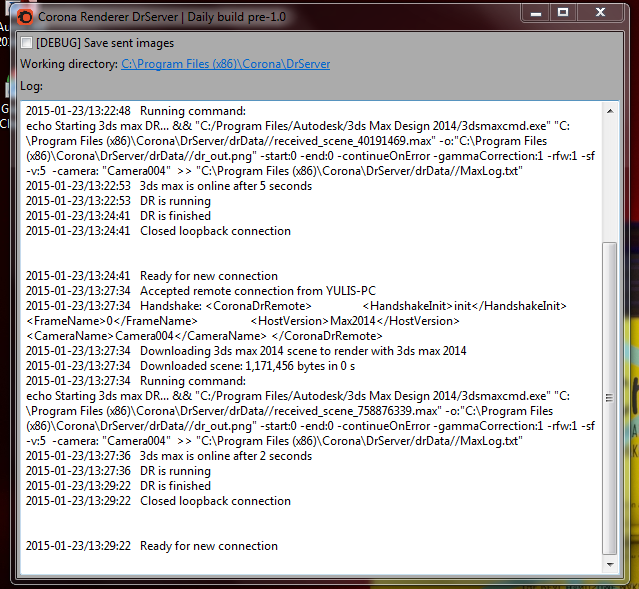
Task: Minimize the DrServer window
Action: click(536, 13)
